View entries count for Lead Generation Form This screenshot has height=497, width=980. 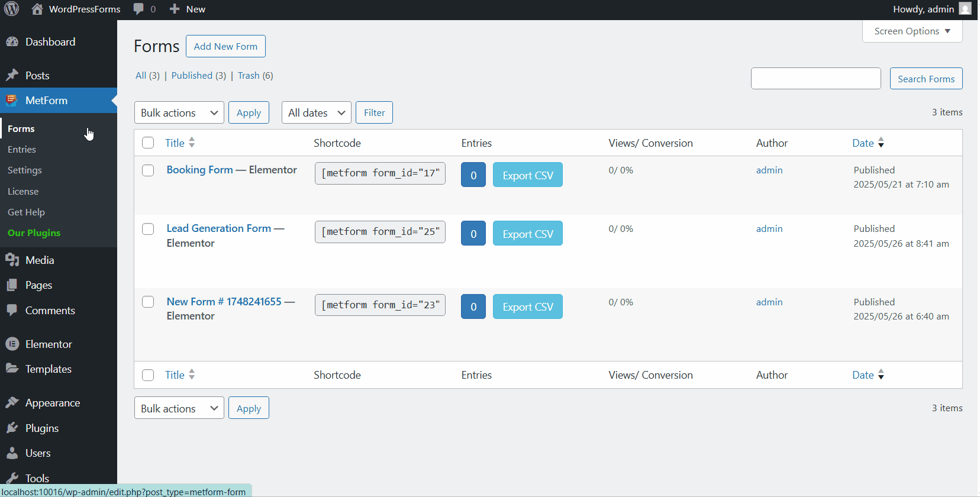473,234
